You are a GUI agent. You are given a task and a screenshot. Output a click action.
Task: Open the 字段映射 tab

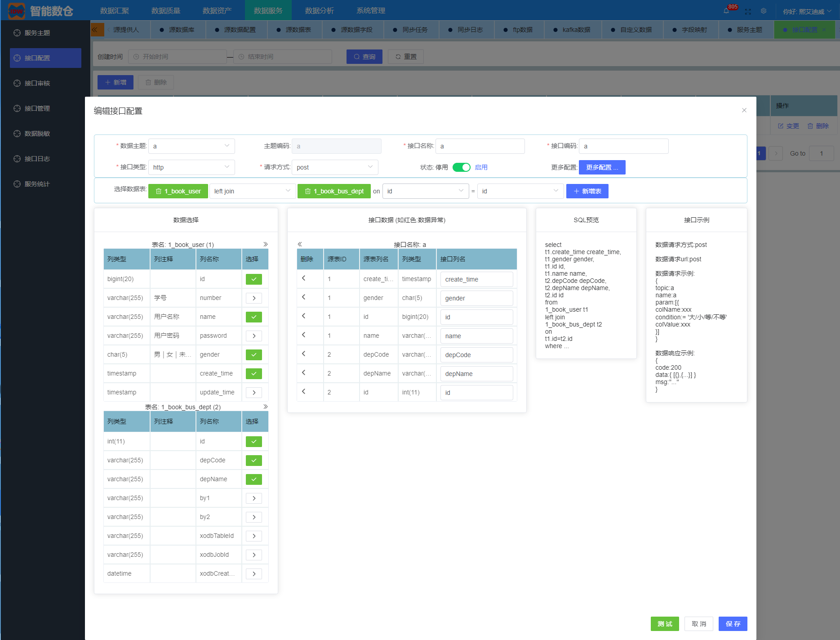[690, 30]
